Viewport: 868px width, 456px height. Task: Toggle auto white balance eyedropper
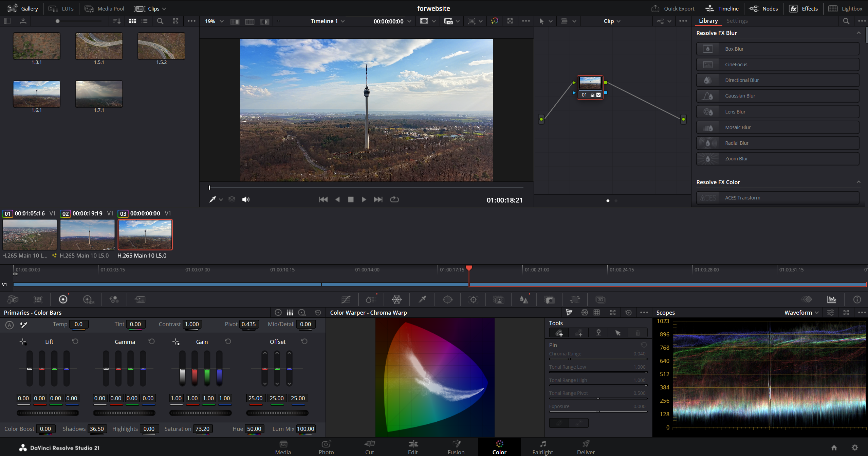[23, 325]
